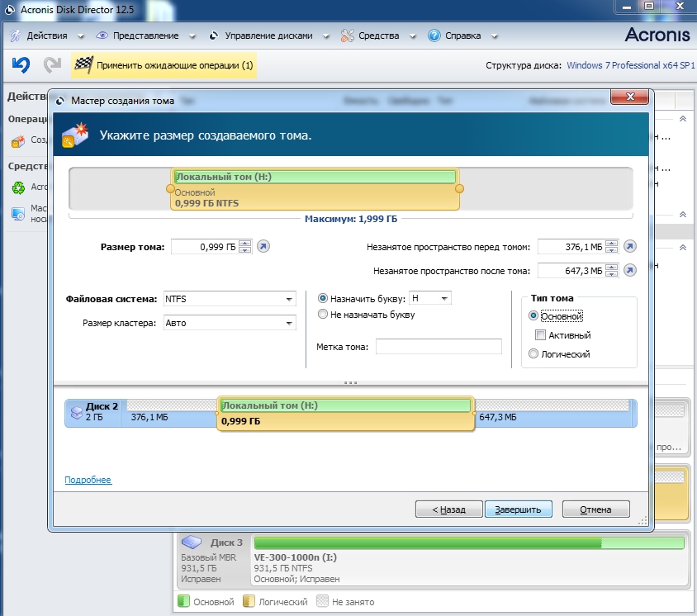Image resolution: width=697 pixels, height=616 pixels.
Task: Apply pending operations via the flag icon
Action: (x=83, y=65)
